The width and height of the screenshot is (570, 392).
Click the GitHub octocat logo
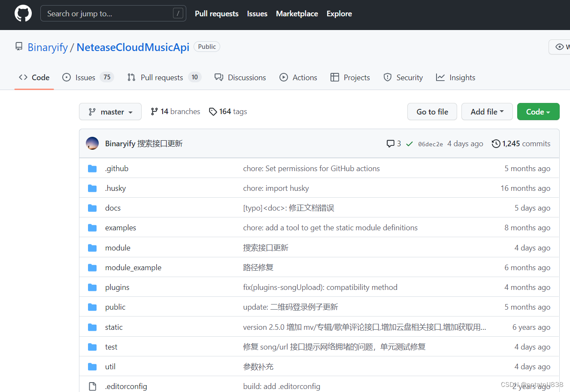23,13
